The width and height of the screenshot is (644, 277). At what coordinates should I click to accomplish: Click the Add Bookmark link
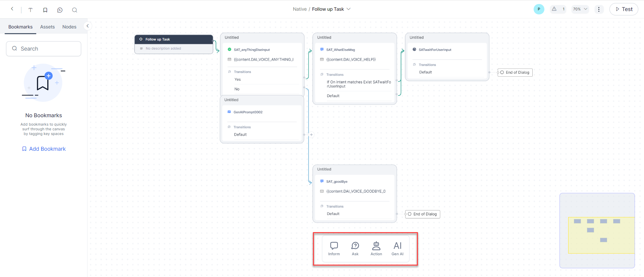point(44,149)
